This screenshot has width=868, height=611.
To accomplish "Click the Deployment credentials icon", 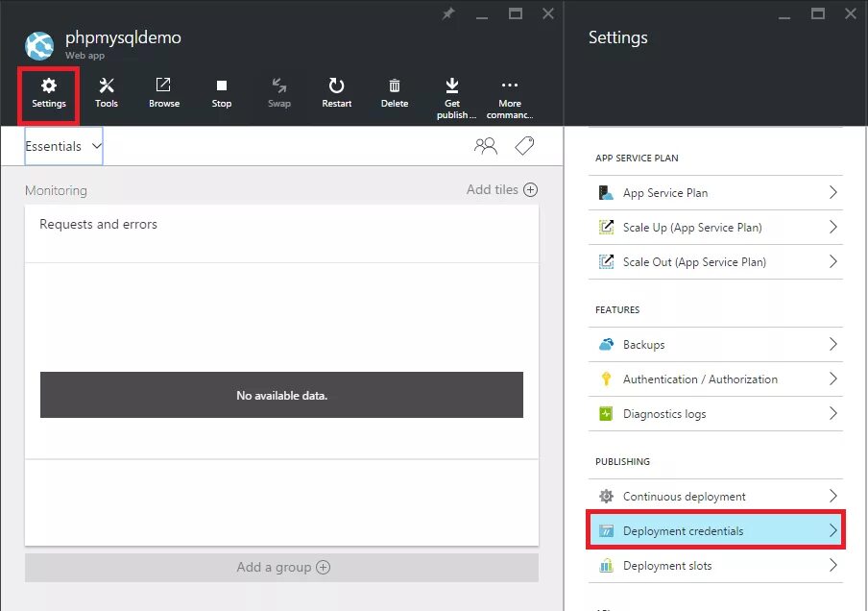I will click(x=606, y=531).
